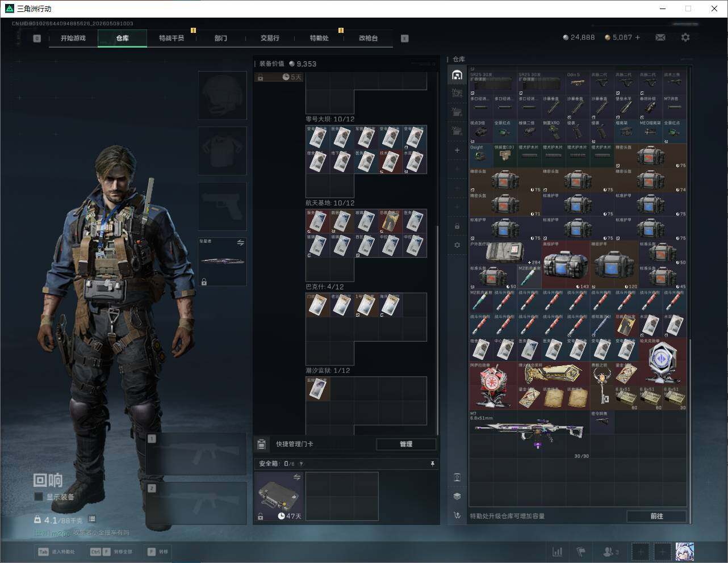This screenshot has width=728, height=563.
Task: Click the 回响 operator name
Action: coord(48,480)
